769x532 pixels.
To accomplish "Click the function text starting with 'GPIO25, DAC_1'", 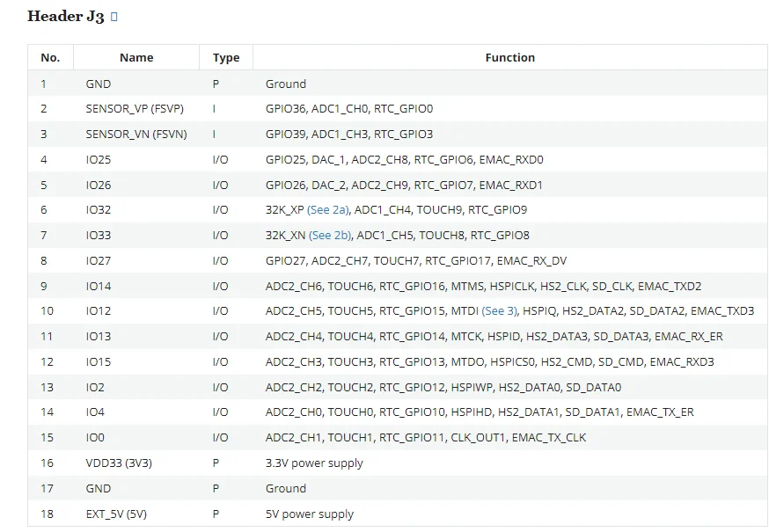I will tap(405, 160).
